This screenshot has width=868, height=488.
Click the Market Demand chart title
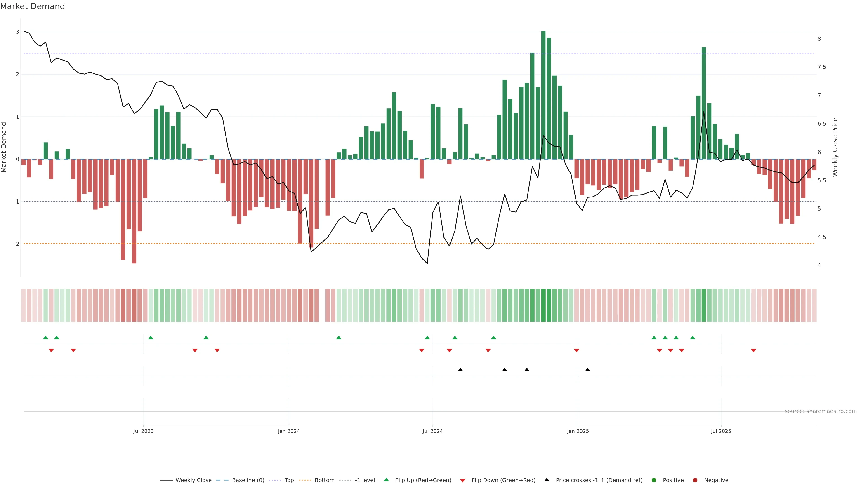[32, 6]
